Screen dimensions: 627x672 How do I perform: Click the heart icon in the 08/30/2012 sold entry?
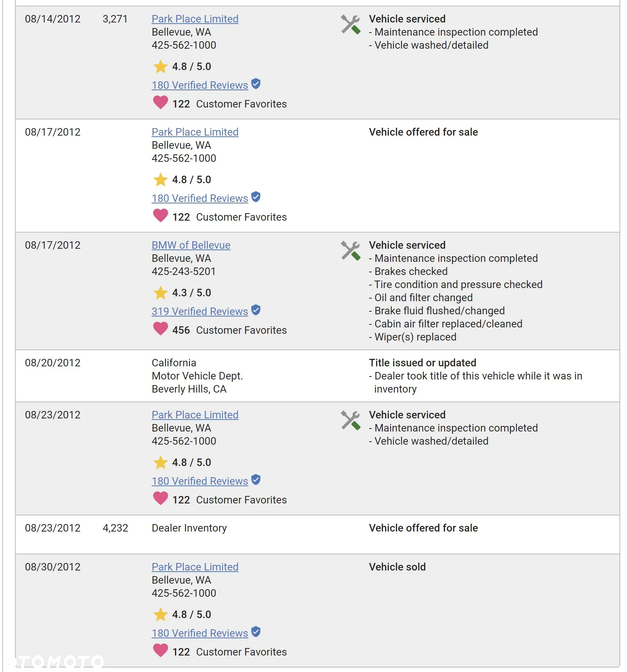point(160,651)
